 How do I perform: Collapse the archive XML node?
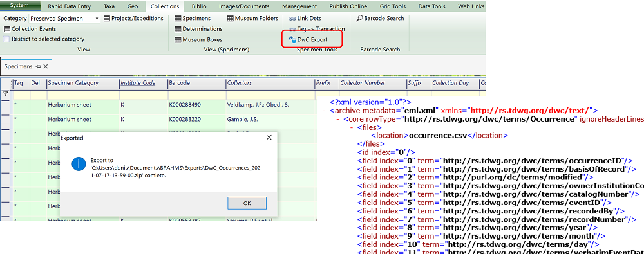pyautogui.click(x=325, y=111)
